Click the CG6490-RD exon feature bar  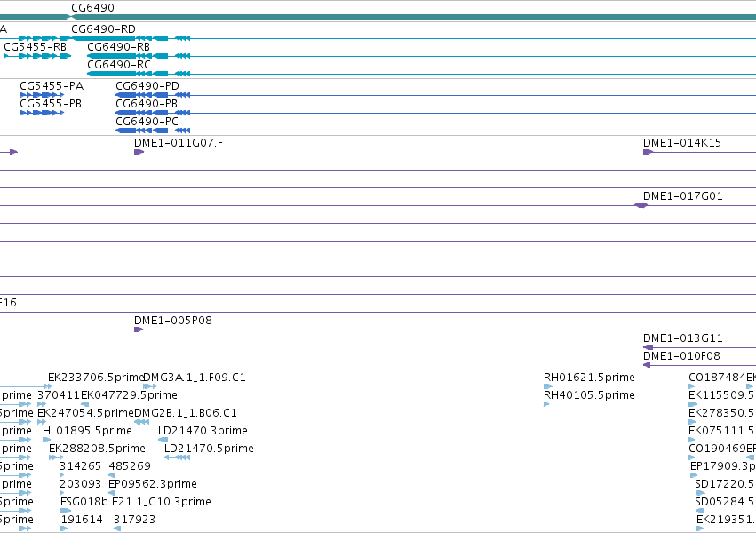click(x=103, y=38)
